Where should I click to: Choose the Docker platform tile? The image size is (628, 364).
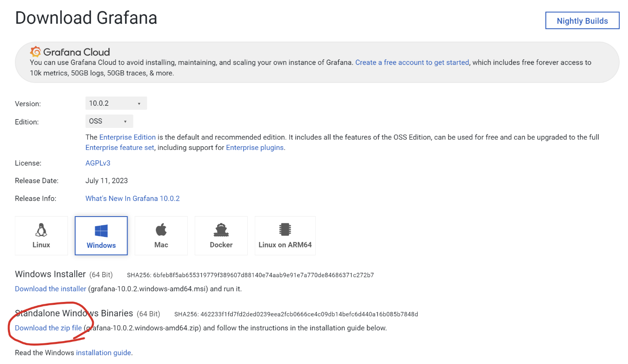click(221, 236)
